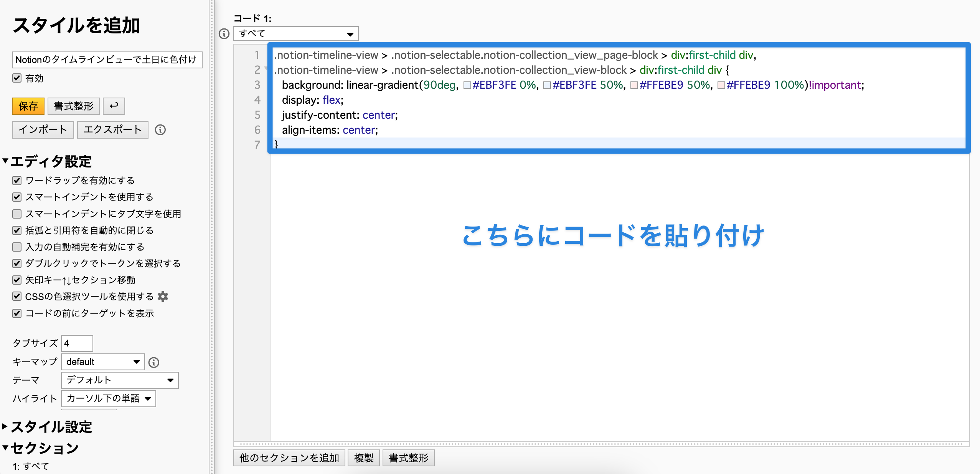
Task: Click the 'justify-content: center;' code line
Action: [340, 115]
